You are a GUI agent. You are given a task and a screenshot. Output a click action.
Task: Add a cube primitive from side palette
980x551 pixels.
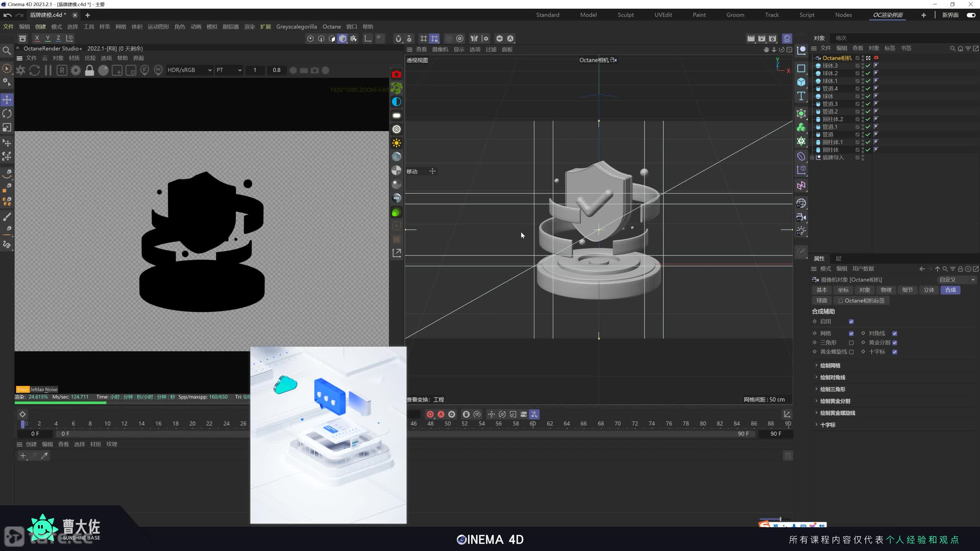pos(801,82)
